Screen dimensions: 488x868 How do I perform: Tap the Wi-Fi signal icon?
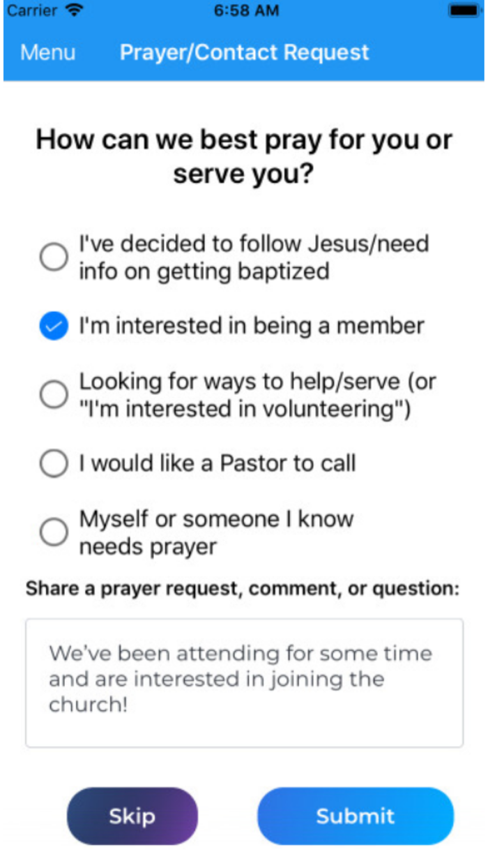75,10
